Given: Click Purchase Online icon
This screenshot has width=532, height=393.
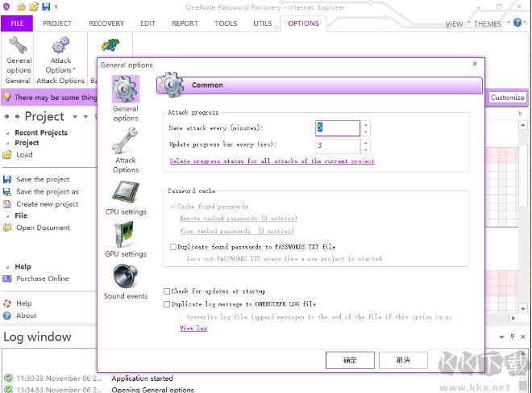Looking at the screenshot, I should (7, 278).
